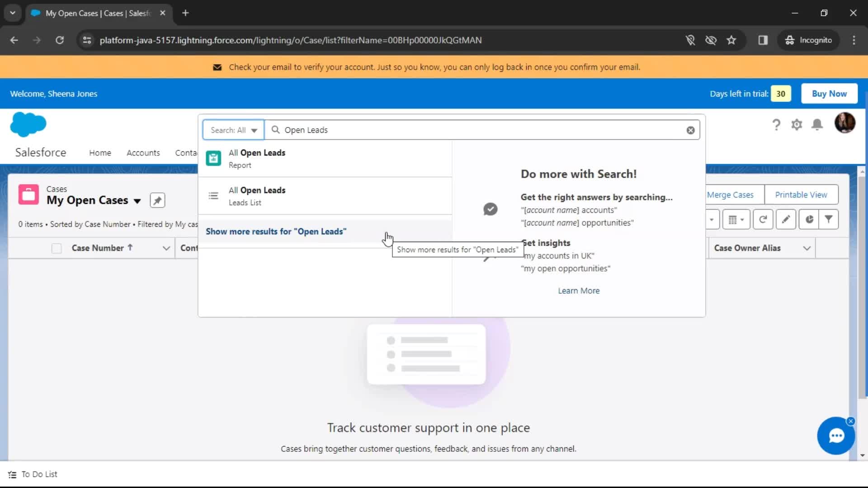
Task: Pin the My Open Cases list view
Action: [157, 200]
